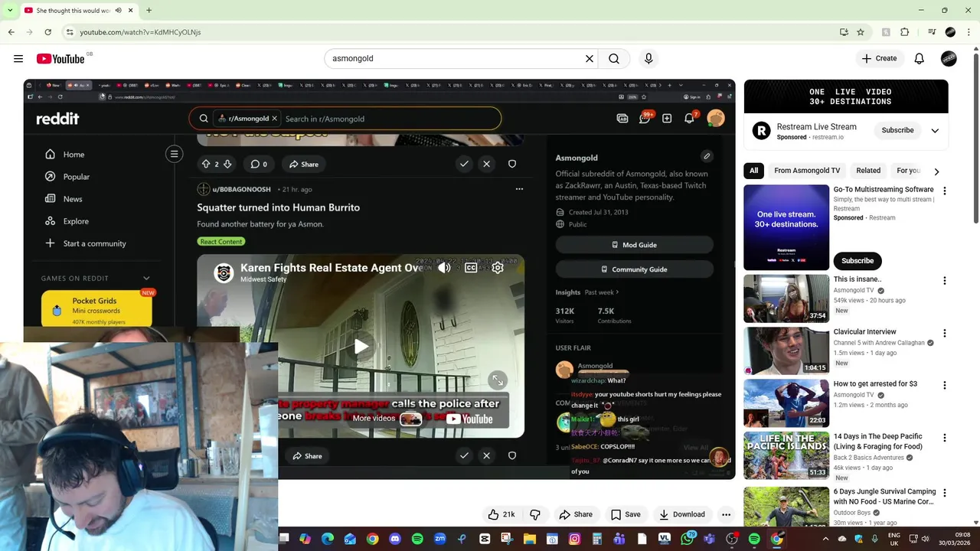Open options for '14 Days in The Deep Pacific'
This screenshot has width=980, height=551.
click(x=944, y=438)
